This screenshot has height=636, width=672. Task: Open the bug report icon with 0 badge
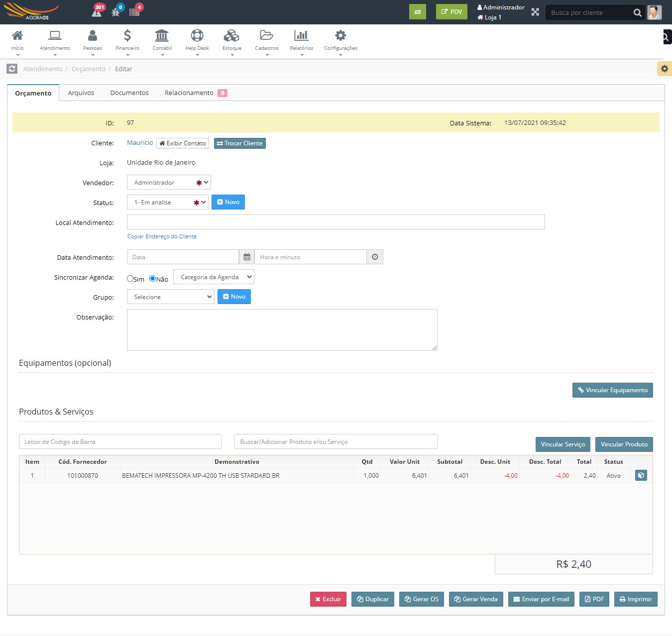click(x=116, y=11)
